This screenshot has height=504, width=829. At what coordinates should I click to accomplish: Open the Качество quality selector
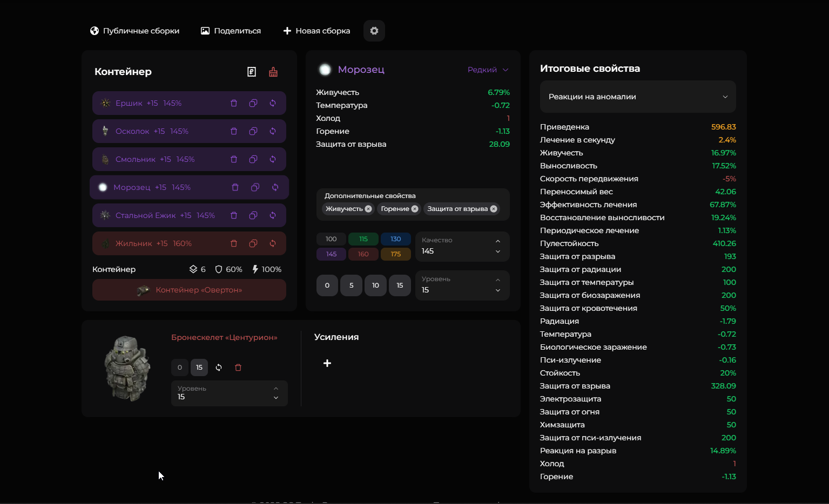462,246
